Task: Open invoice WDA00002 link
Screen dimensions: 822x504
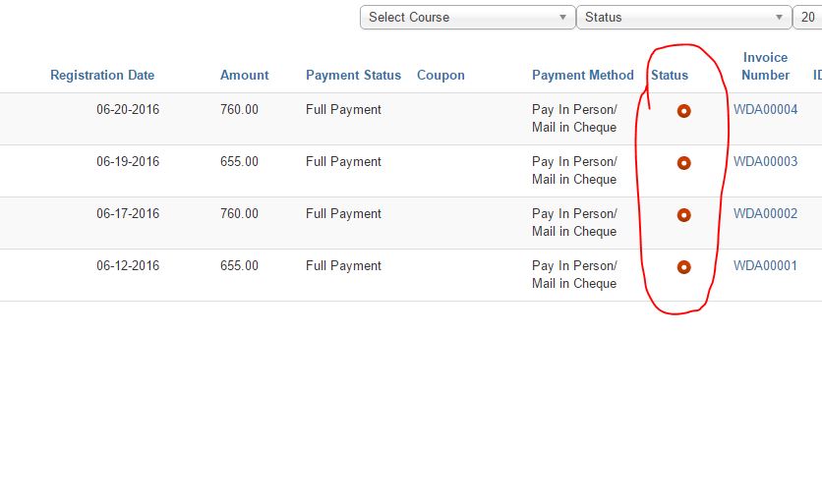Action: coord(765,213)
